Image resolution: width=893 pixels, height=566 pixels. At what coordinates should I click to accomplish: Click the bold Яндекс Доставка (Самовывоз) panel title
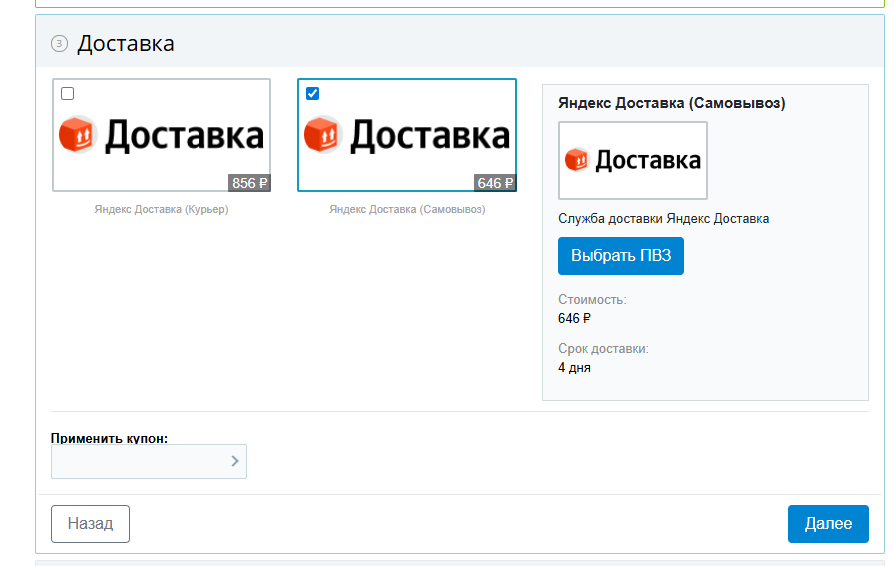671,103
